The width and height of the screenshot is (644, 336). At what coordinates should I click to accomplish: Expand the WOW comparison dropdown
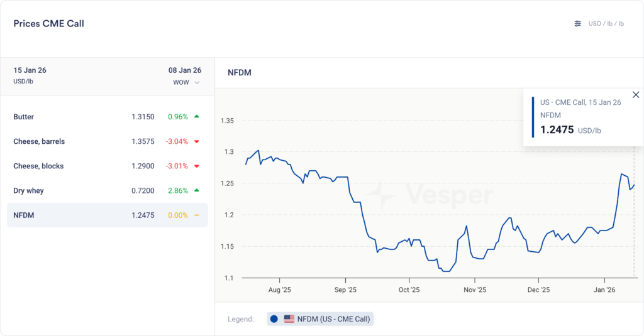(x=187, y=82)
